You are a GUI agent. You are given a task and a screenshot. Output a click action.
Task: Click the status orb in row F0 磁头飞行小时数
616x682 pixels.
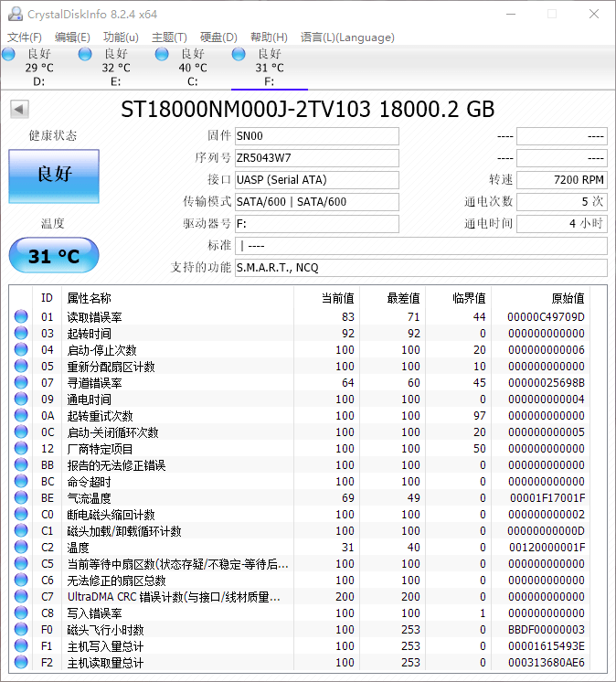pos(21,629)
